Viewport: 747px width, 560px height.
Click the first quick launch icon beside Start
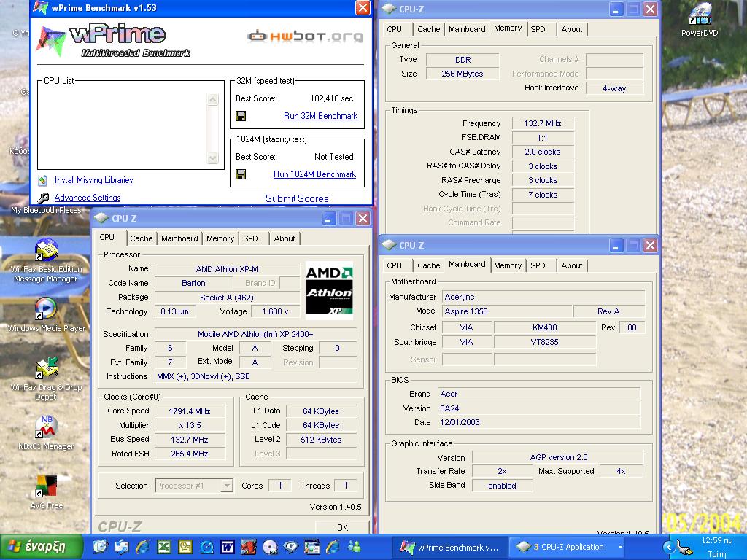pyautogui.click(x=100, y=547)
